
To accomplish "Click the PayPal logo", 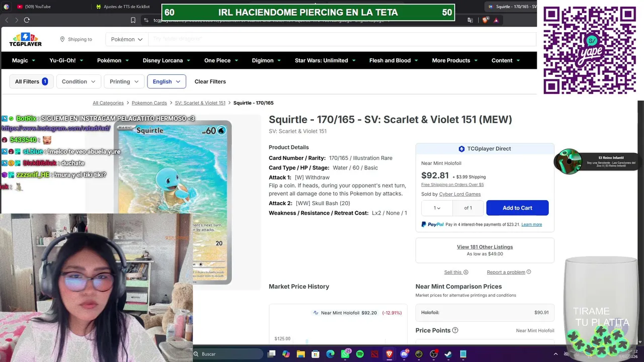I will coord(432,225).
